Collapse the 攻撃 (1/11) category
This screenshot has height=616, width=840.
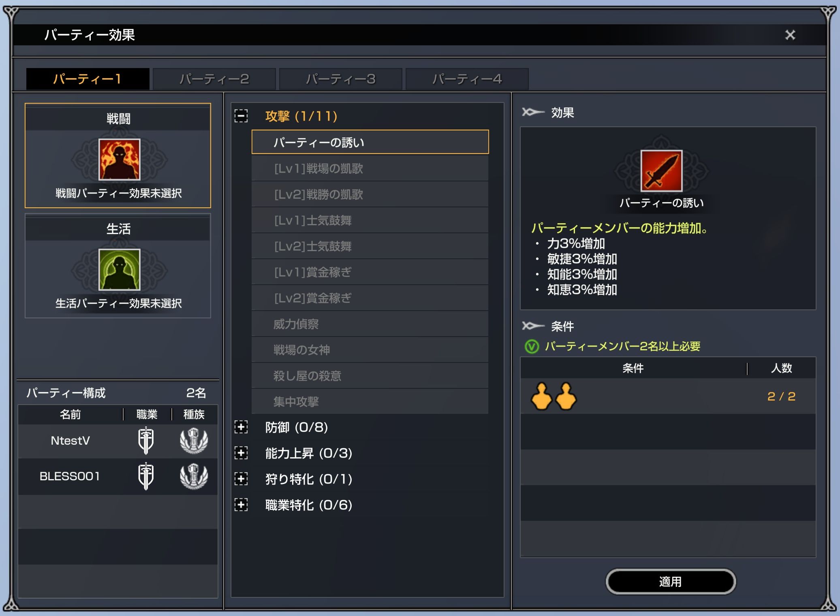241,116
